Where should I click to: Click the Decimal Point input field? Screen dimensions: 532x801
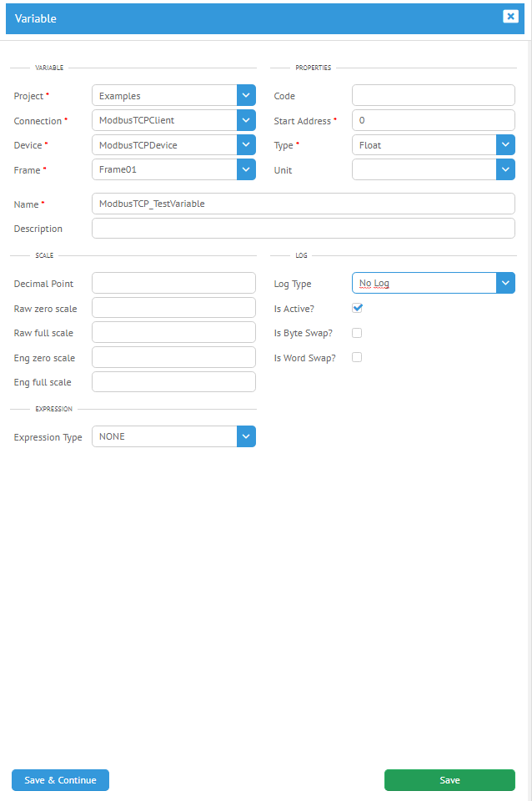pos(173,283)
